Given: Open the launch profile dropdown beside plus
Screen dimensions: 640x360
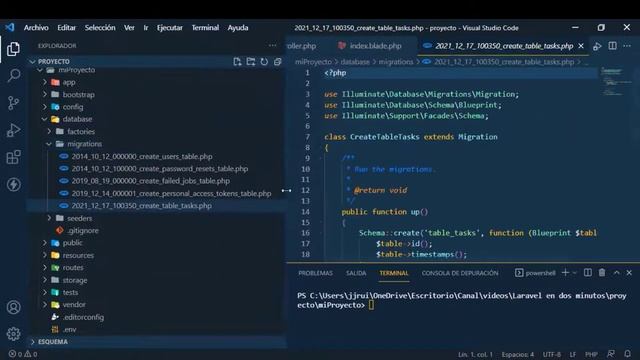Looking at the screenshot, I should [x=575, y=273].
